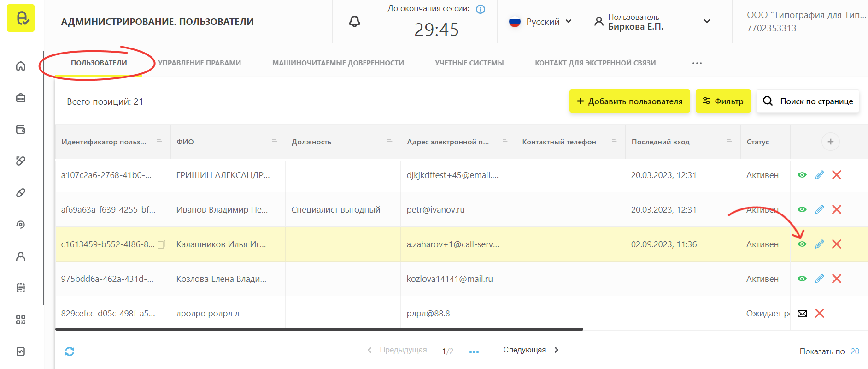Open the Русский language dropdown
Screen dimensions: 868x369
(541, 22)
